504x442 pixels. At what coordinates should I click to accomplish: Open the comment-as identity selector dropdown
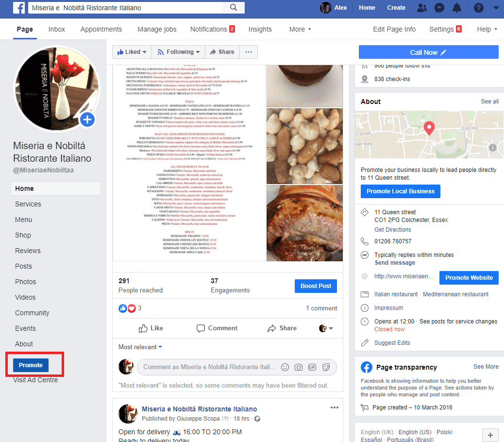coord(326,328)
